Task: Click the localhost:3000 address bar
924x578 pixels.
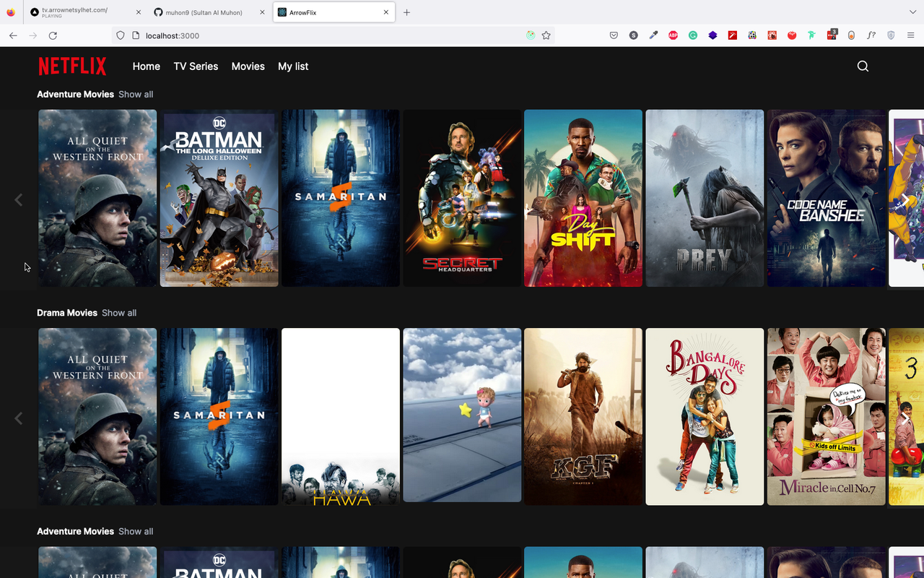Action: click(332, 35)
